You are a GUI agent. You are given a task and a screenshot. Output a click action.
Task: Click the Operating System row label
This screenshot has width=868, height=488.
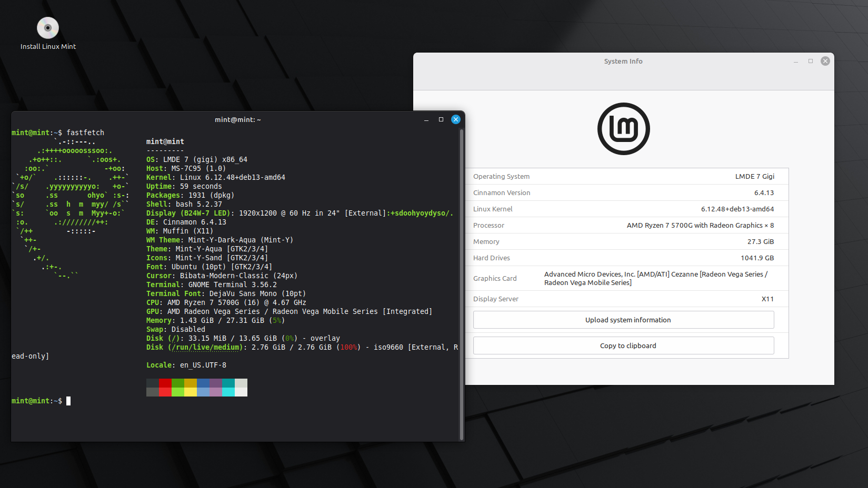pyautogui.click(x=501, y=176)
